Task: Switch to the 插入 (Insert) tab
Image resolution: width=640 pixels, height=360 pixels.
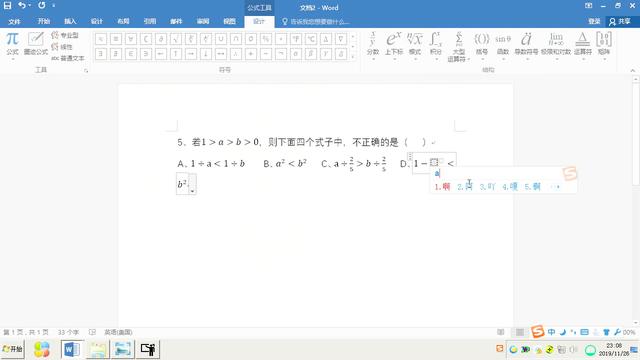Action: coord(70,22)
